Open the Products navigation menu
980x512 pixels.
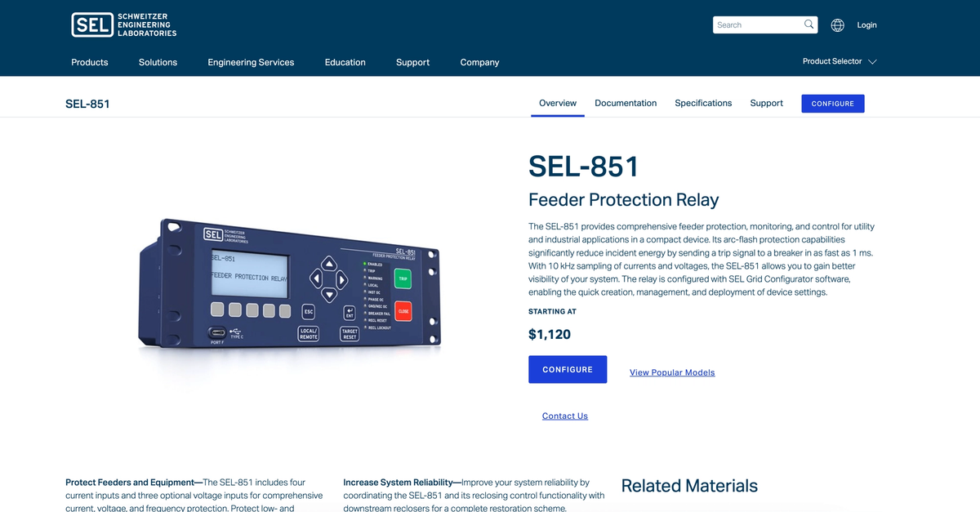coord(89,62)
